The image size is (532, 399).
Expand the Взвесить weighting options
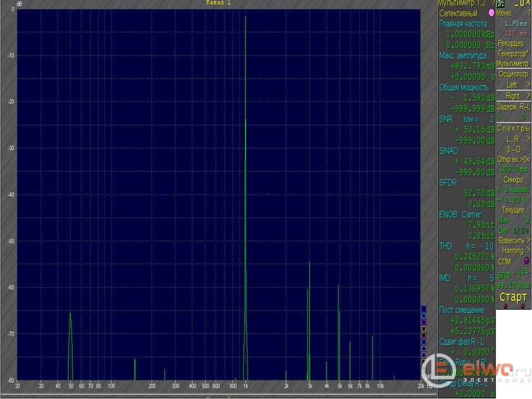pyautogui.click(x=514, y=240)
